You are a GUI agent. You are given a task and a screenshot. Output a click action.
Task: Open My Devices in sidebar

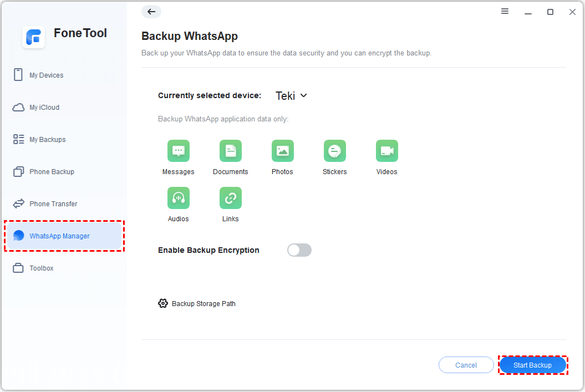click(x=64, y=75)
